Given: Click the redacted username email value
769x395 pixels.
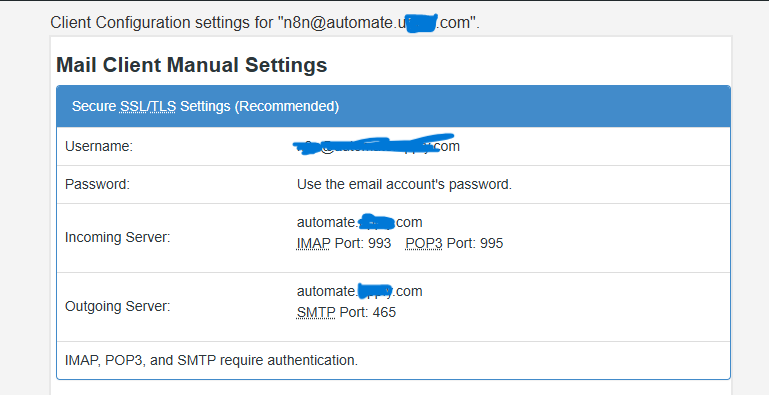Looking at the screenshot, I should pos(377,145).
